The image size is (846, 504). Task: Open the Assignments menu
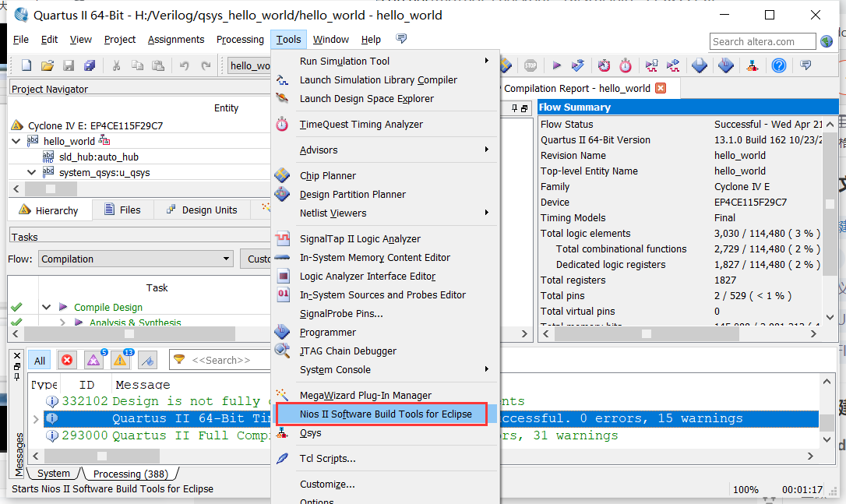(x=176, y=40)
